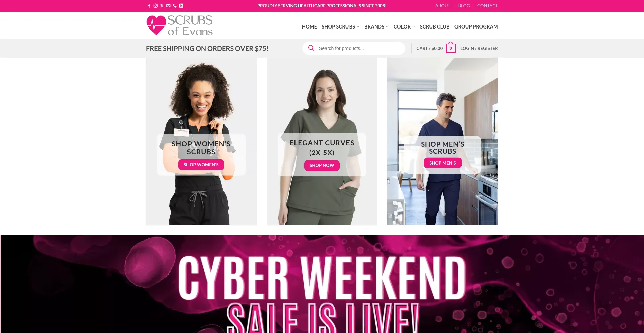Expand the Color dropdown menu
Viewport: 644px width, 333px height.
pos(404,26)
